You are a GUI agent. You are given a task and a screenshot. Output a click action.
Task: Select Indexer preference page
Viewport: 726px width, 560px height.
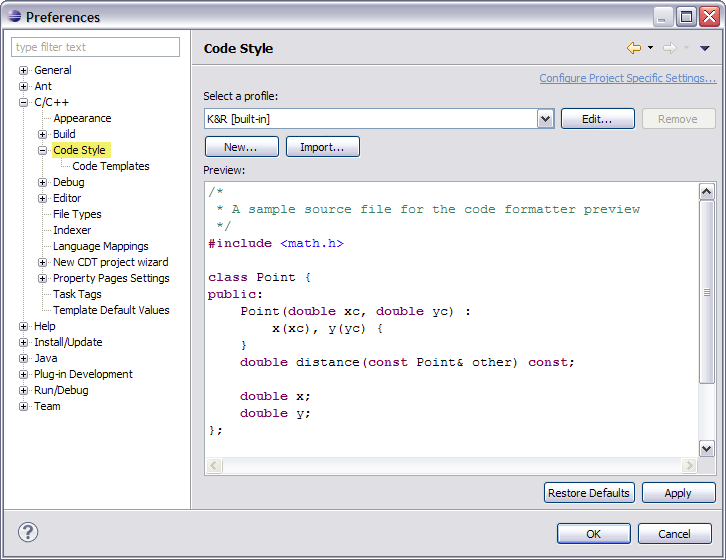[72, 230]
